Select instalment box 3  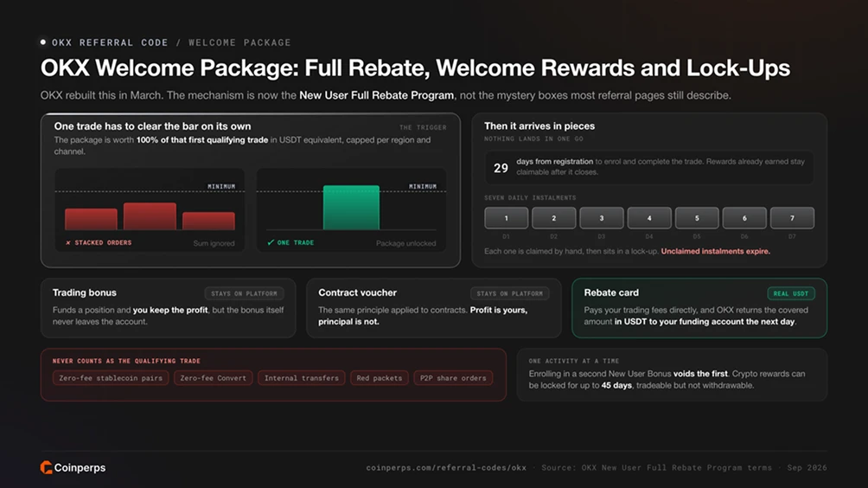[601, 218]
